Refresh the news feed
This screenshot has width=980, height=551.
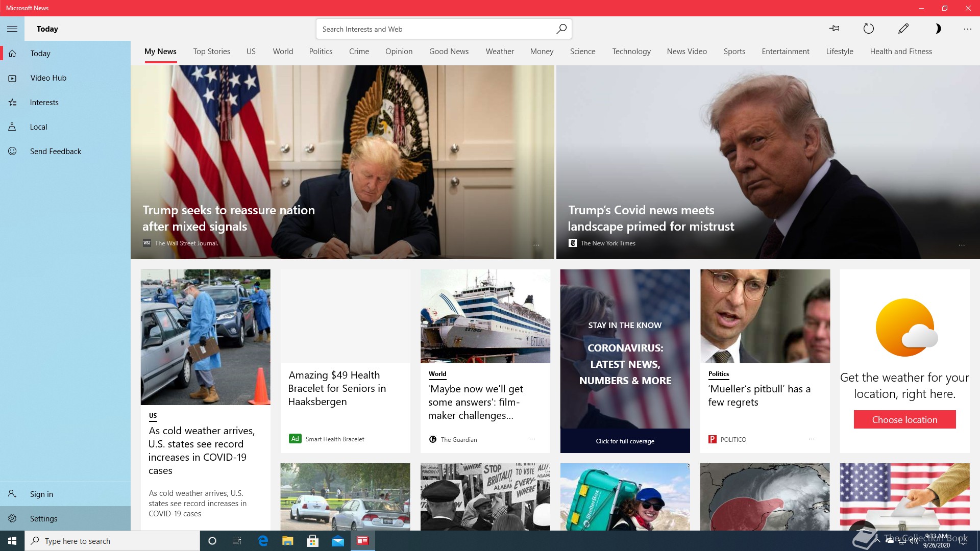point(868,29)
